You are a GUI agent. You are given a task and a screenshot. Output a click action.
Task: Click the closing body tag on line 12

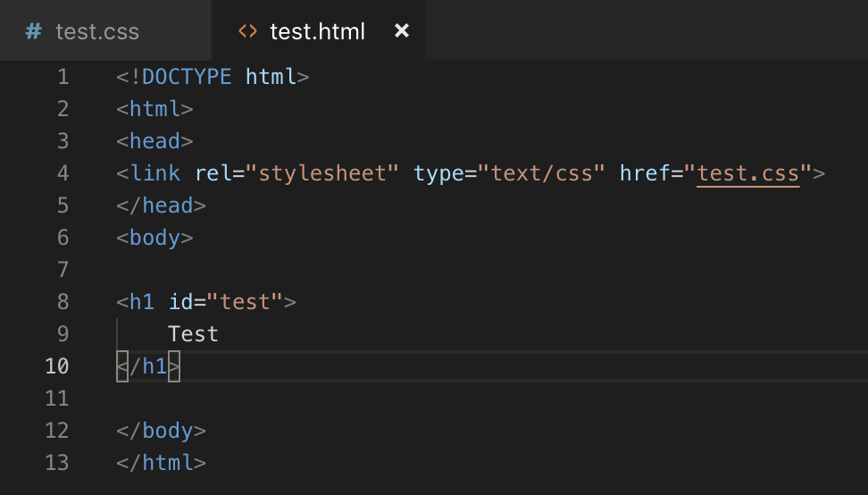click(167, 431)
